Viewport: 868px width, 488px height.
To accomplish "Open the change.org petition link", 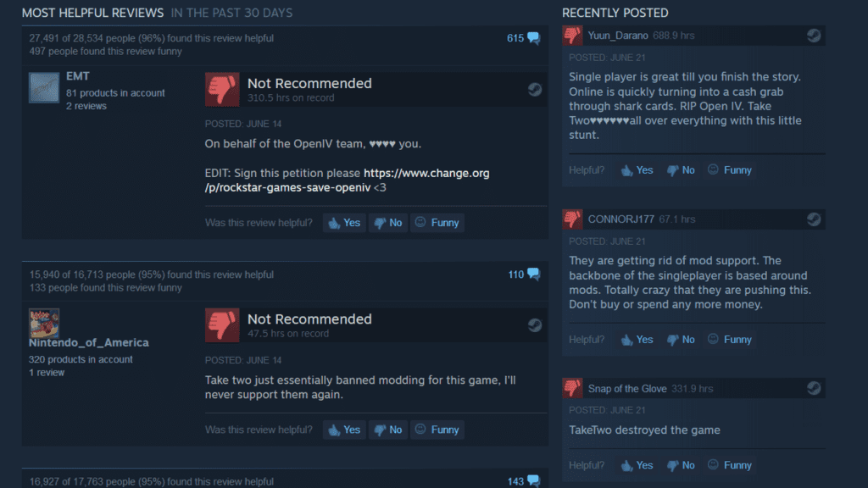I will 347,180.
